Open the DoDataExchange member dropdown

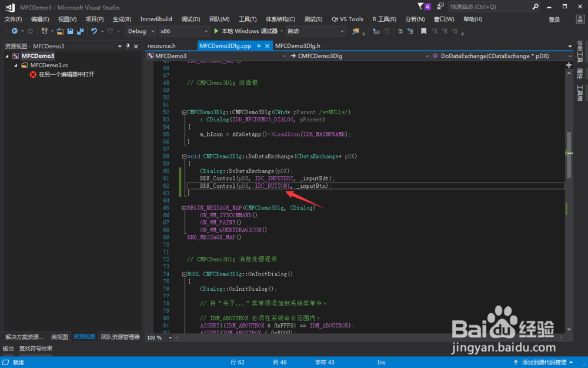tap(570, 57)
